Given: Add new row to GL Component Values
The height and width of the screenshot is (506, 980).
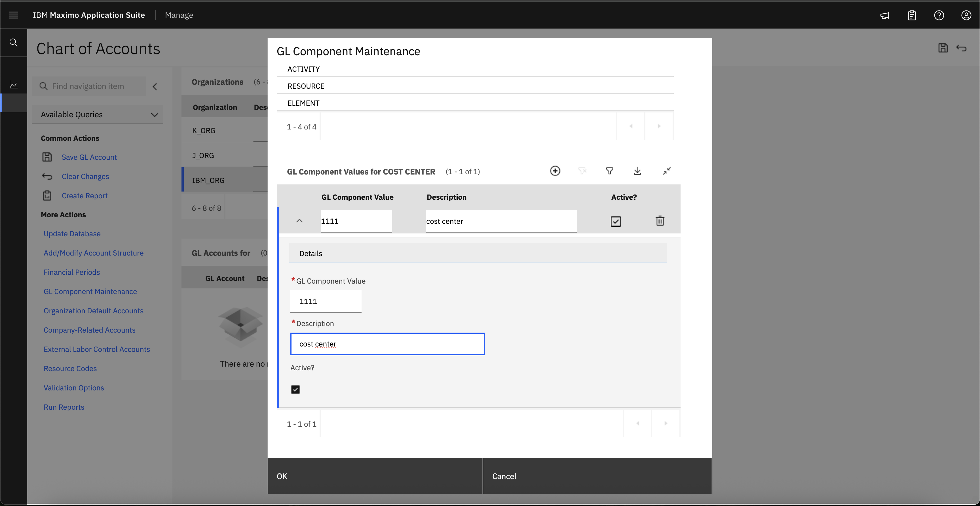Looking at the screenshot, I should coord(555,171).
